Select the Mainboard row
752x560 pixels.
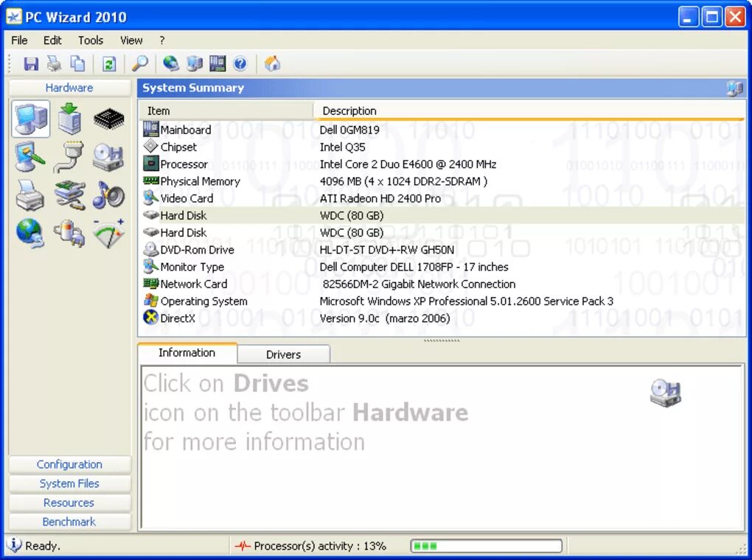click(x=442, y=130)
